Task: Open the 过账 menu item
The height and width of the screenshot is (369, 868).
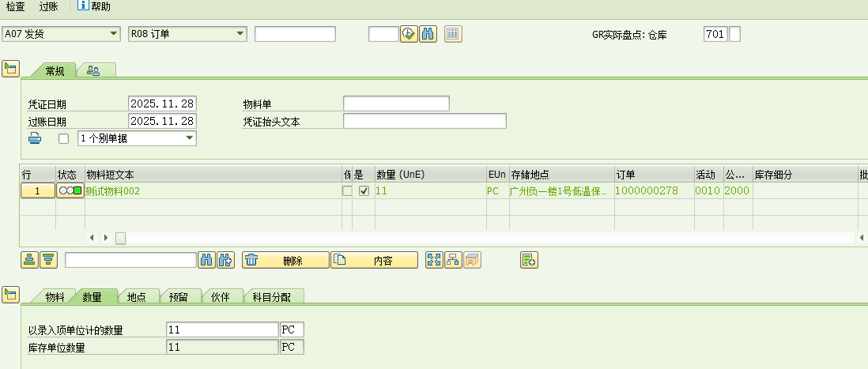Action: point(49,6)
